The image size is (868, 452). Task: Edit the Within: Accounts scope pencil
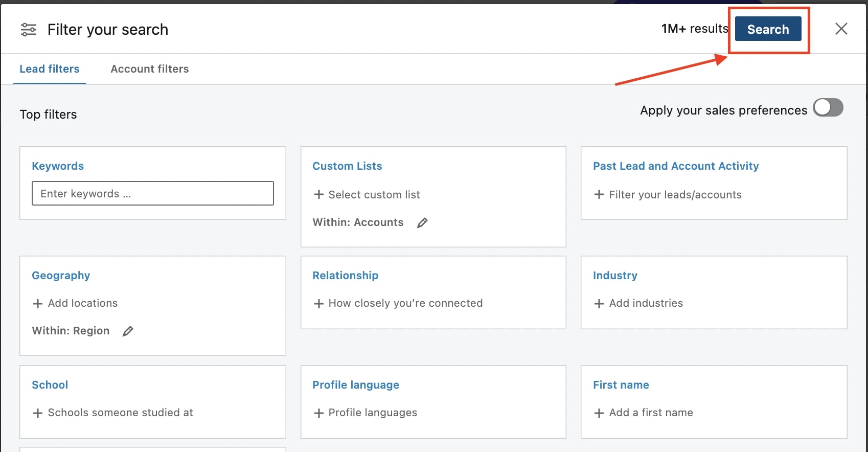point(422,222)
